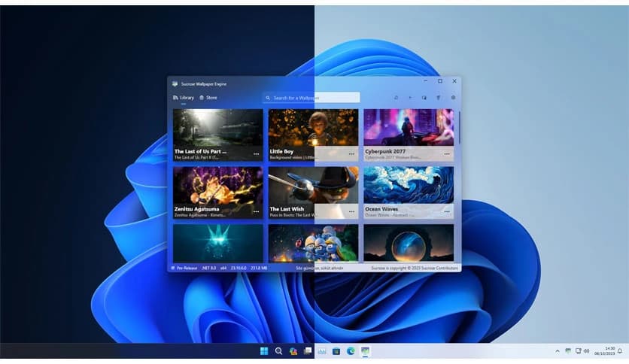The width and height of the screenshot is (629, 364).
Task: Click taskbar search magnifier icon
Action: (x=278, y=351)
